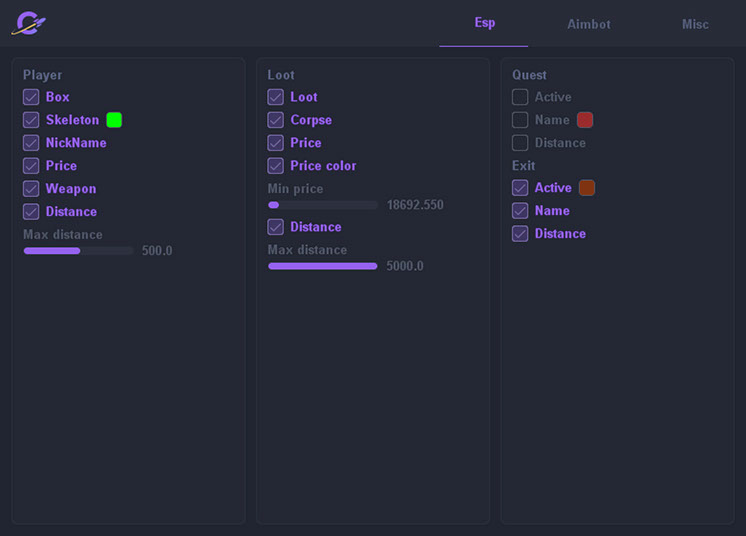Switch to the Aimbot tab
746x536 pixels.
(588, 24)
